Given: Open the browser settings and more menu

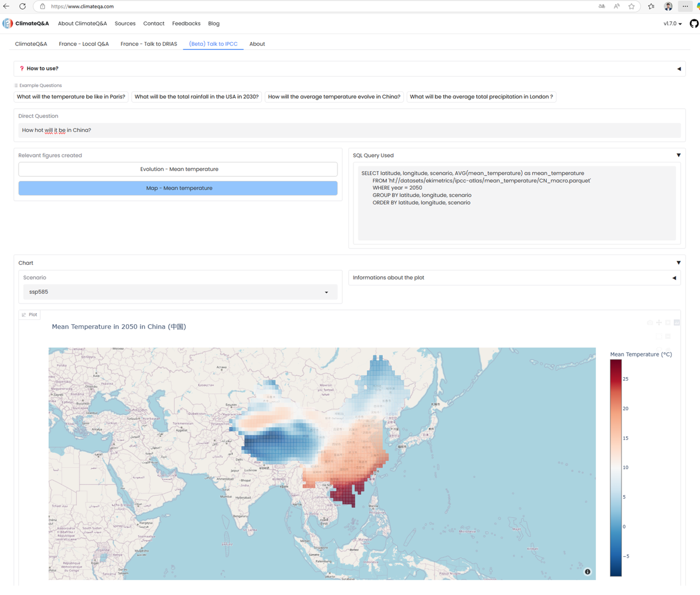Looking at the screenshot, I should click(x=685, y=6).
